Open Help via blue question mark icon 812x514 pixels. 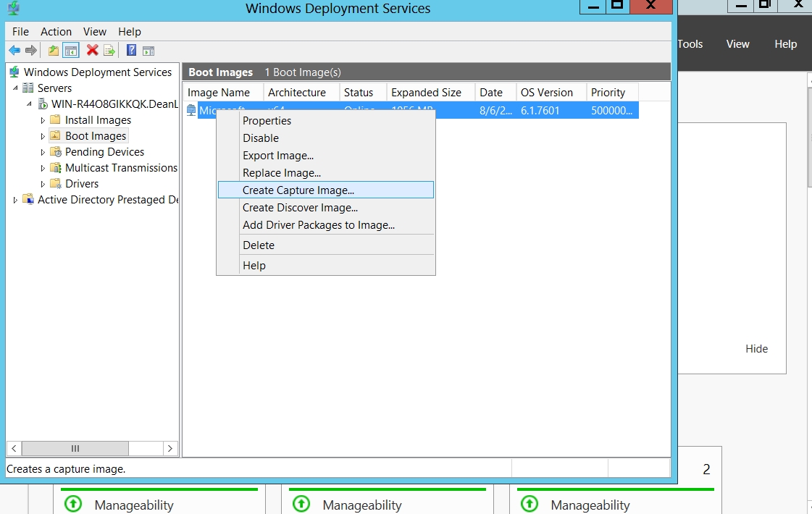tap(131, 50)
